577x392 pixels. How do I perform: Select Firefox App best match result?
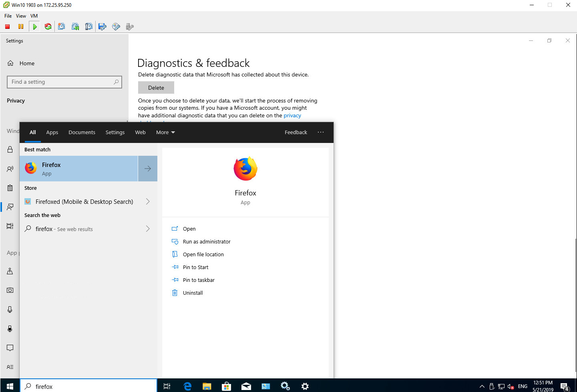point(79,169)
